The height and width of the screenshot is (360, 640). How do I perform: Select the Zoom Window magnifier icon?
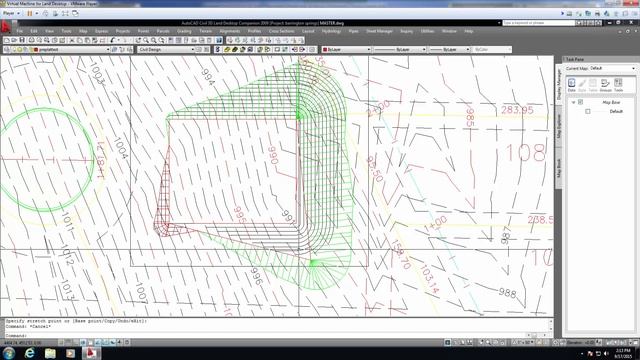click(154, 40)
